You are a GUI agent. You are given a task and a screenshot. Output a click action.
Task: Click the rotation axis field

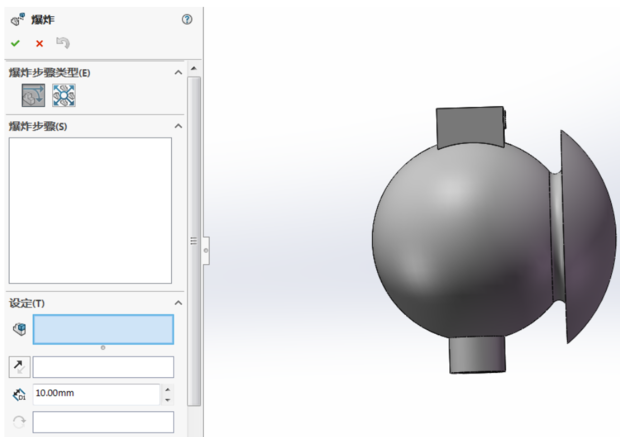tap(103, 422)
